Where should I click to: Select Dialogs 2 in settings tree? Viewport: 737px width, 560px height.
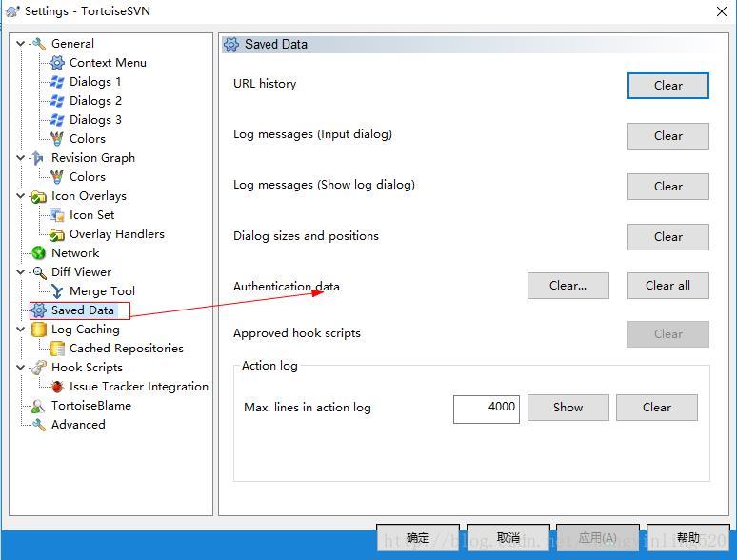click(95, 101)
